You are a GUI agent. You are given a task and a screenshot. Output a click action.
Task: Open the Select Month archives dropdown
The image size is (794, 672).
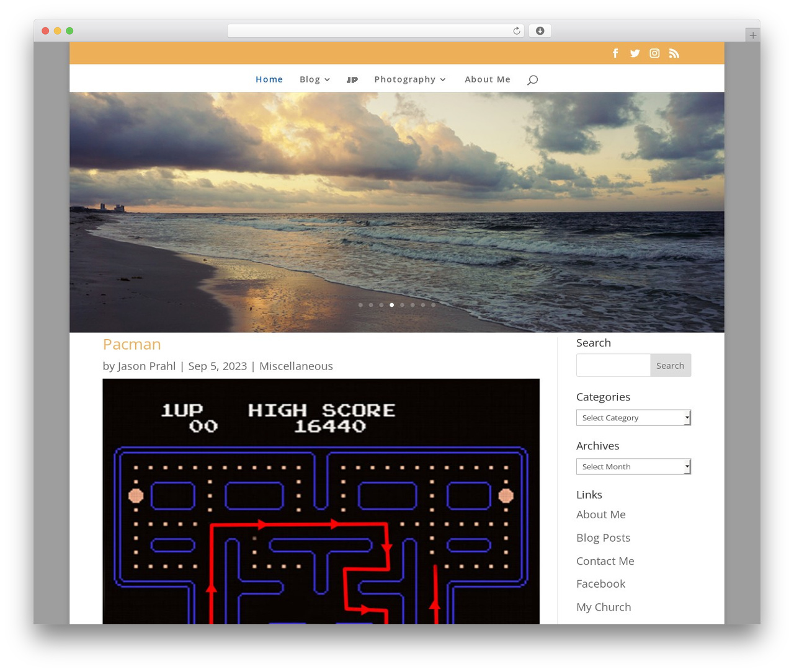[x=633, y=467]
